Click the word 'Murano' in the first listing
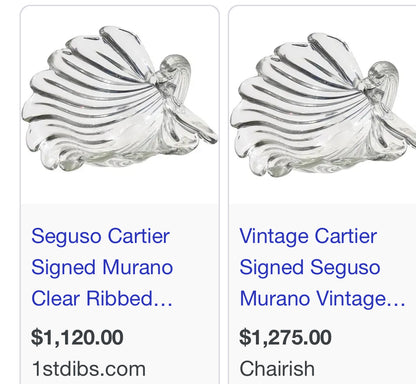Viewport: 416px width, 384px height. point(138,267)
